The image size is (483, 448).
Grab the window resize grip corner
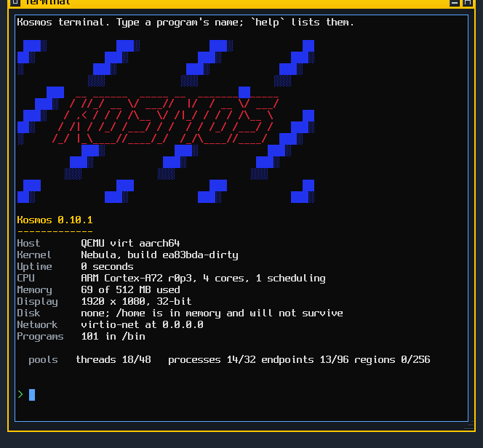click(469, 426)
